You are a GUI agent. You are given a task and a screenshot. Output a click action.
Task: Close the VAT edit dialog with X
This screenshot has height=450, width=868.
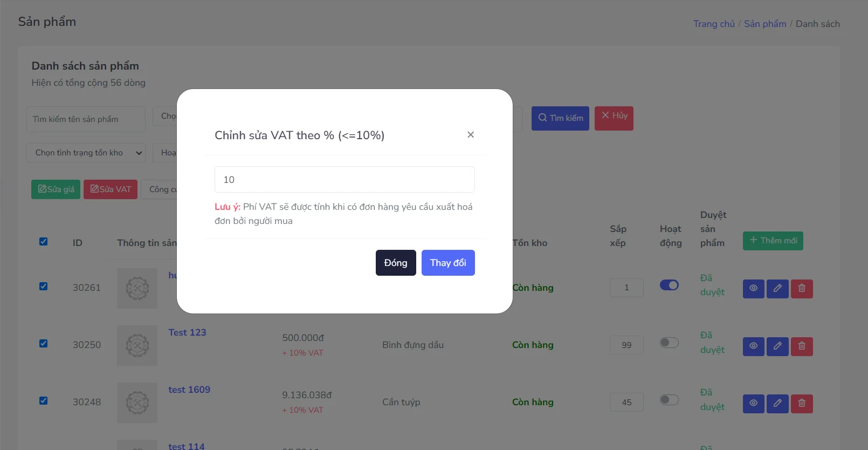[x=471, y=135]
